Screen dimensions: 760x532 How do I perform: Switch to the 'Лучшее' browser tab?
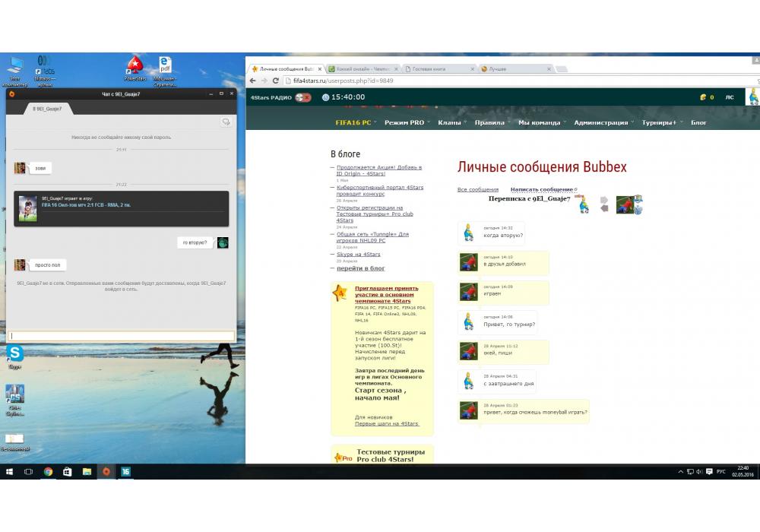tap(516, 69)
